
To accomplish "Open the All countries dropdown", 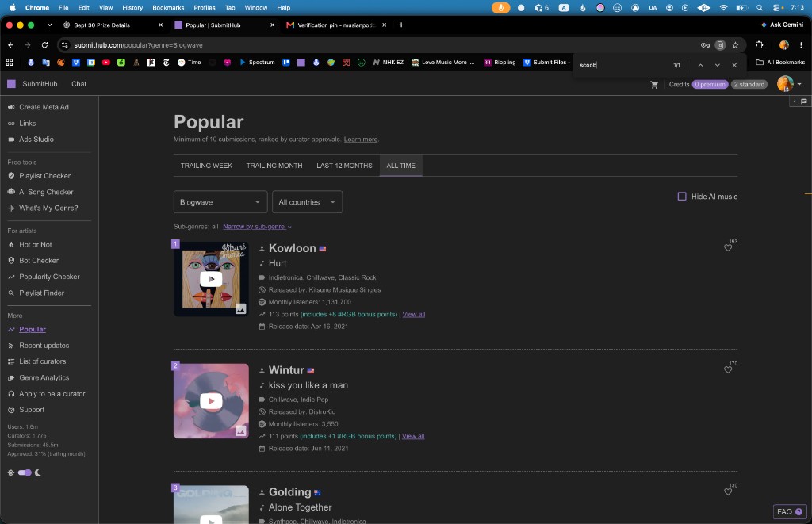I will click(x=307, y=202).
